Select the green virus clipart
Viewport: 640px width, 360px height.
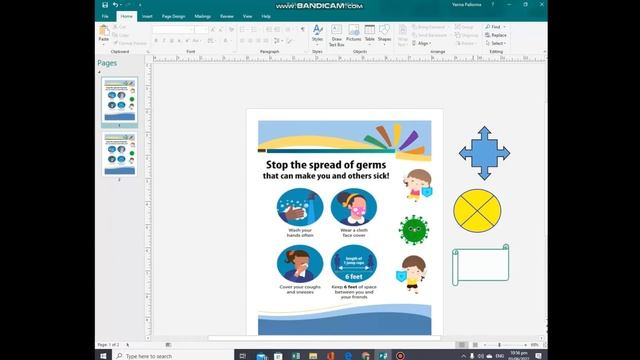[413, 230]
